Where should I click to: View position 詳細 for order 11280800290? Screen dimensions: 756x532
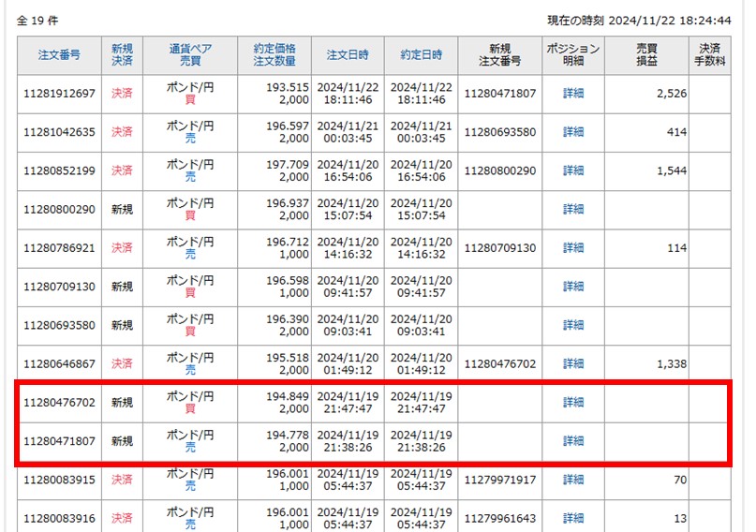click(x=573, y=209)
